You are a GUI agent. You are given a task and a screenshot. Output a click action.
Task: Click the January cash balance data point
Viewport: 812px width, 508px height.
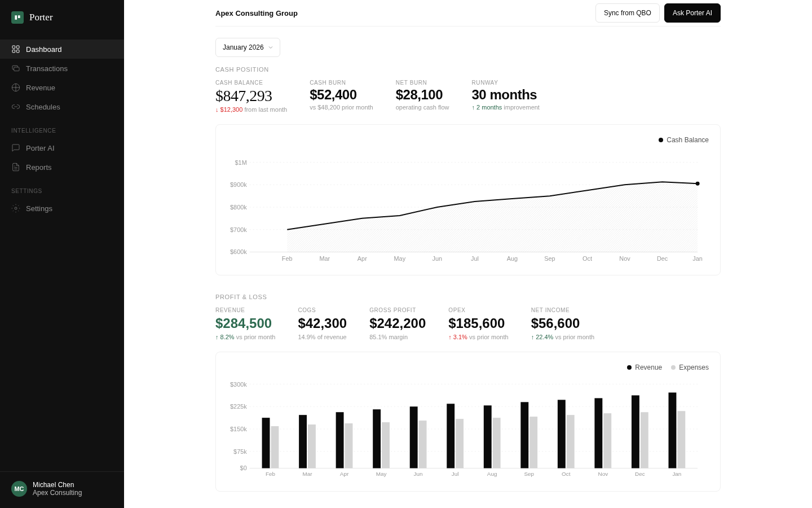(x=698, y=183)
